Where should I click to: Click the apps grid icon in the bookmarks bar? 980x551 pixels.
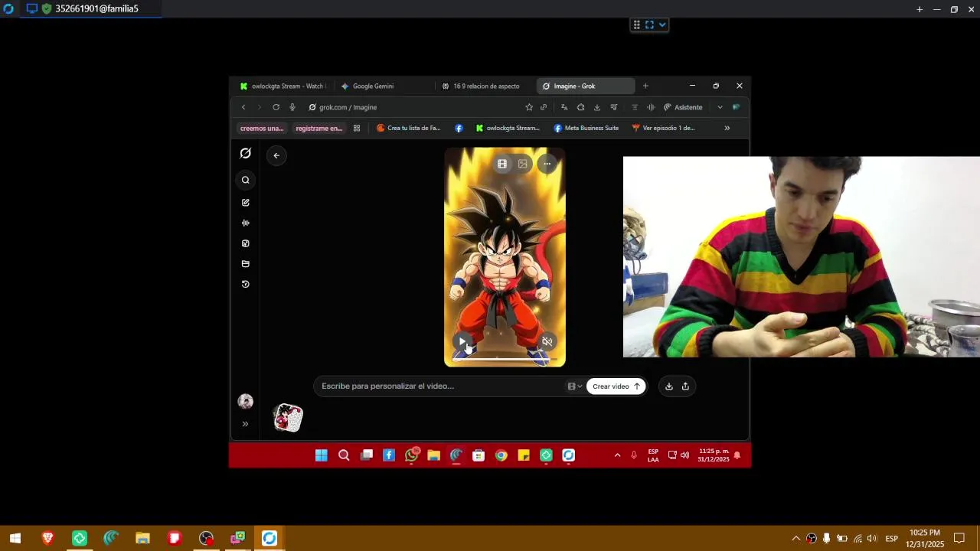coord(357,129)
